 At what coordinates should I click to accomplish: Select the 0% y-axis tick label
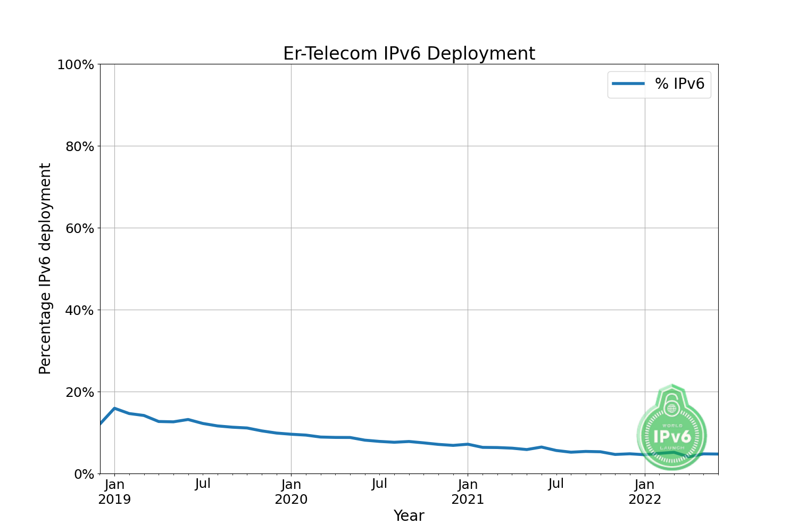coord(84,474)
